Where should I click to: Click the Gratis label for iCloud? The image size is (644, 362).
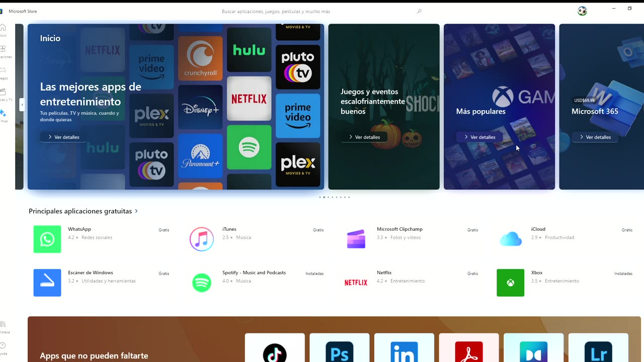(x=627, y=230)
